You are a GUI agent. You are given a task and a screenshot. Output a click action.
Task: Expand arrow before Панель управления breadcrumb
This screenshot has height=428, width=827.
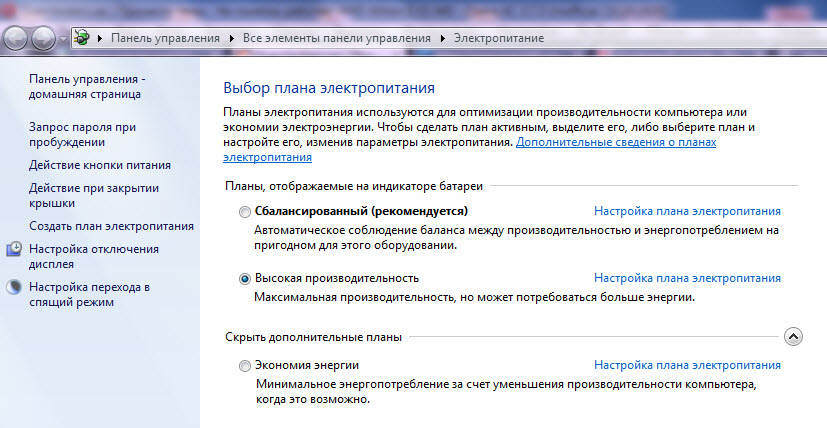coord(100,39)
